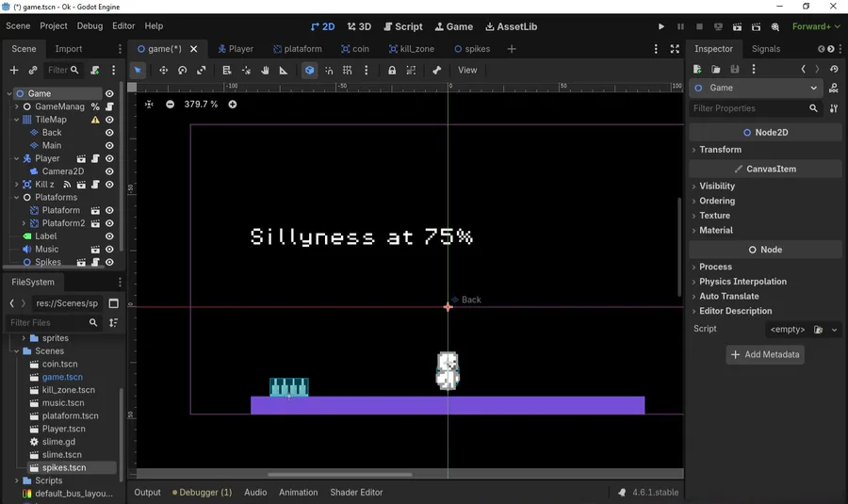Add a new scene tab
Image resolution: width=848 pixels, height=504 pixels.
511,49
